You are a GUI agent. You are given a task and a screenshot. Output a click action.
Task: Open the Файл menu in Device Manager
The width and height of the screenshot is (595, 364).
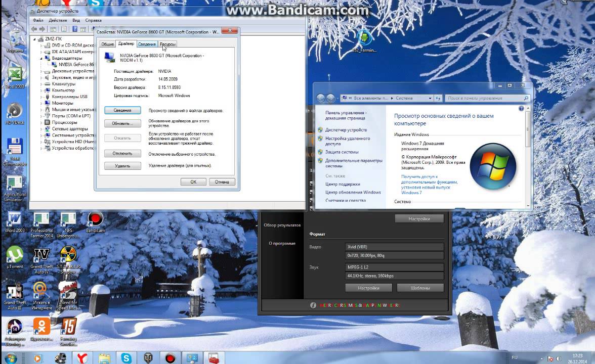[x=38, y=20]
